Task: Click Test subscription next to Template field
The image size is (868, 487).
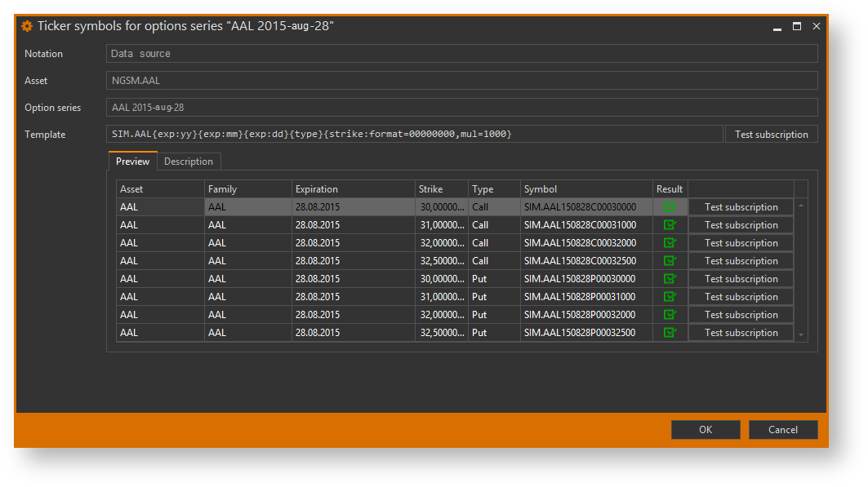Action: pos(771,135)
